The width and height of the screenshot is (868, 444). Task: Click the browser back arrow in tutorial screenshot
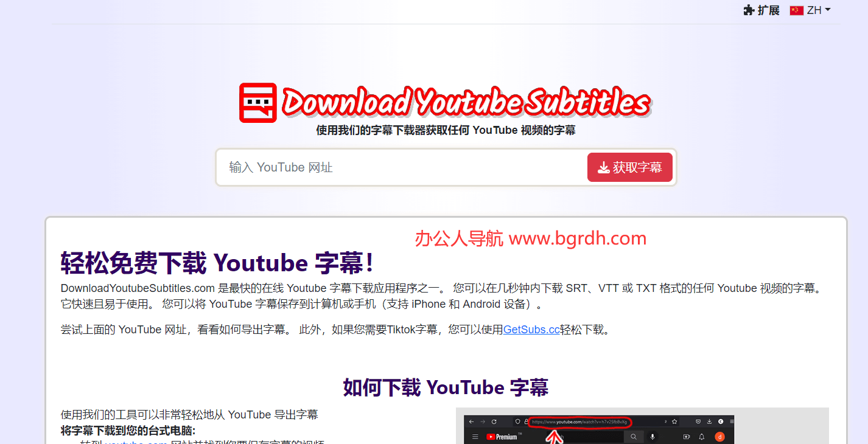pos(472,421)
